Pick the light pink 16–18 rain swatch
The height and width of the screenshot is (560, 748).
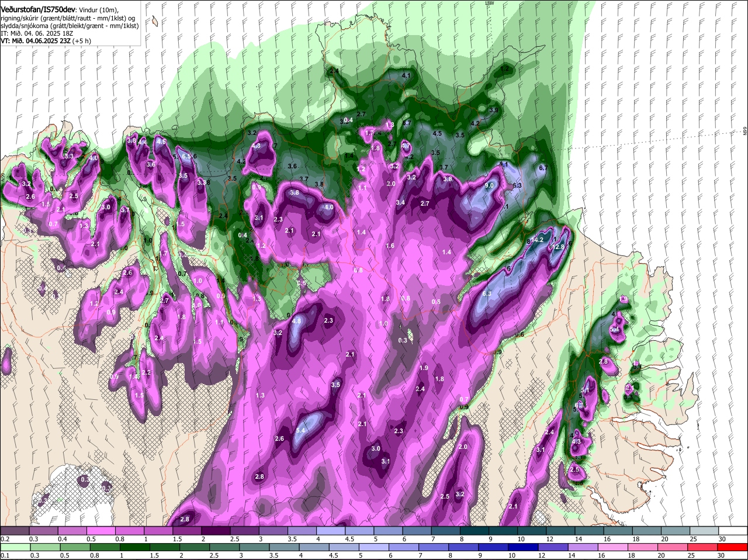click(x=612, y=547)
